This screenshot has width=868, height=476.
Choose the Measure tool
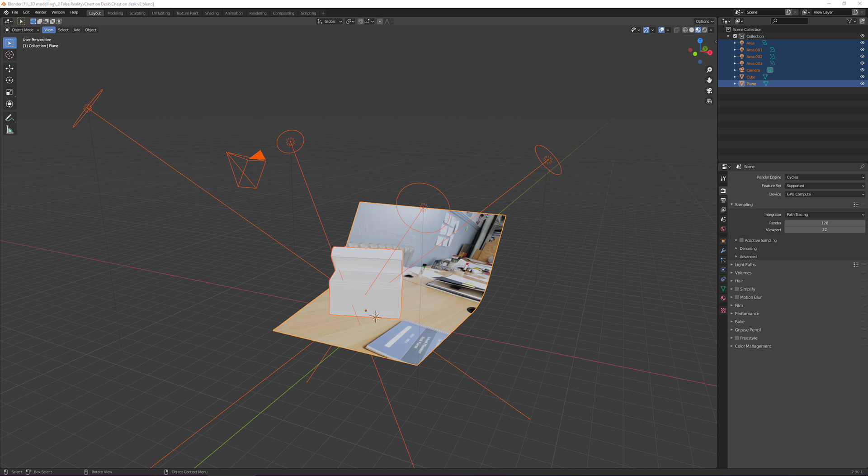[9, 130]
